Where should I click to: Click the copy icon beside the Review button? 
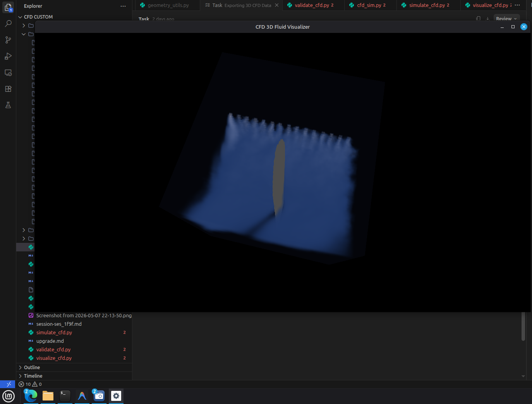[478, 19]
